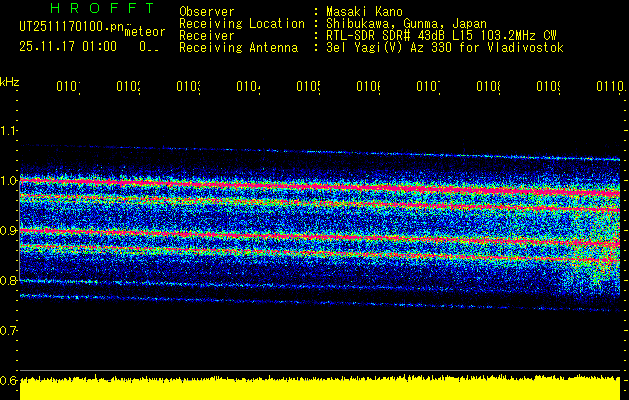Viewport: 629px width, 400px height.
Task: Click the 0.9 kHz axis label
Action: tap(8, 230)
